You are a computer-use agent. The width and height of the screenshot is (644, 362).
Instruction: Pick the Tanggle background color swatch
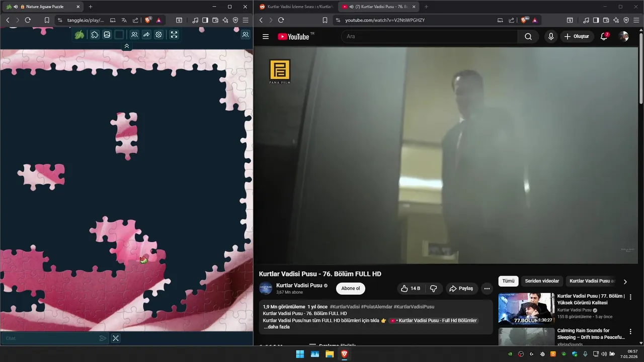[x=119, y=35]
